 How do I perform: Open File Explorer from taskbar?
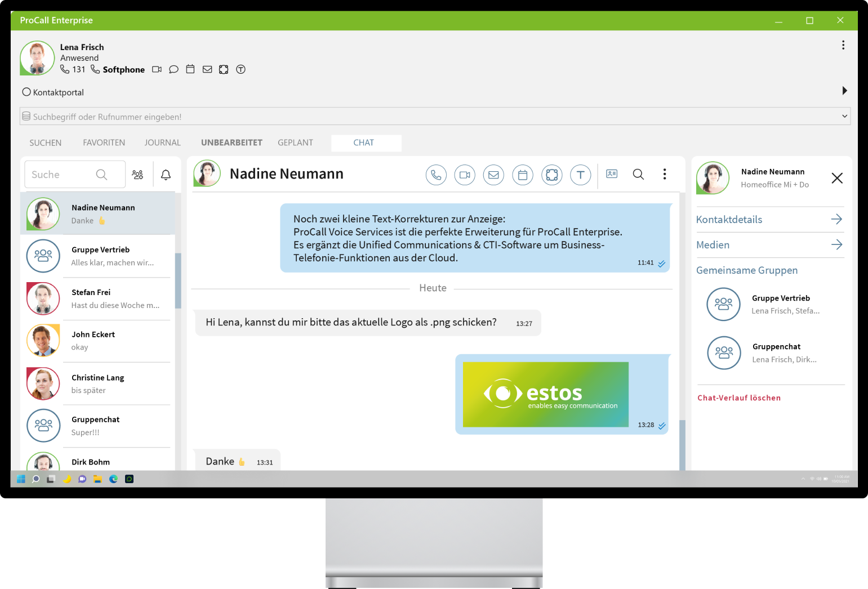pyautogui.click(x=97, y=479)
